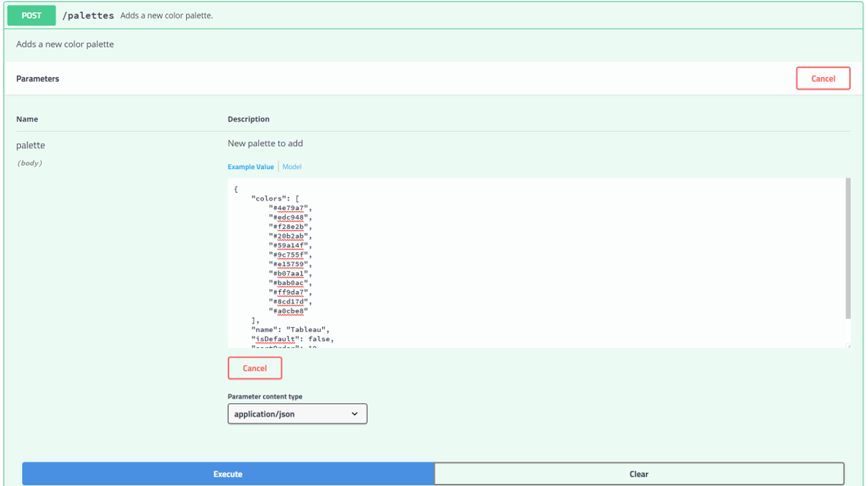Click the "#20b2ab" color value

[288, 236]
